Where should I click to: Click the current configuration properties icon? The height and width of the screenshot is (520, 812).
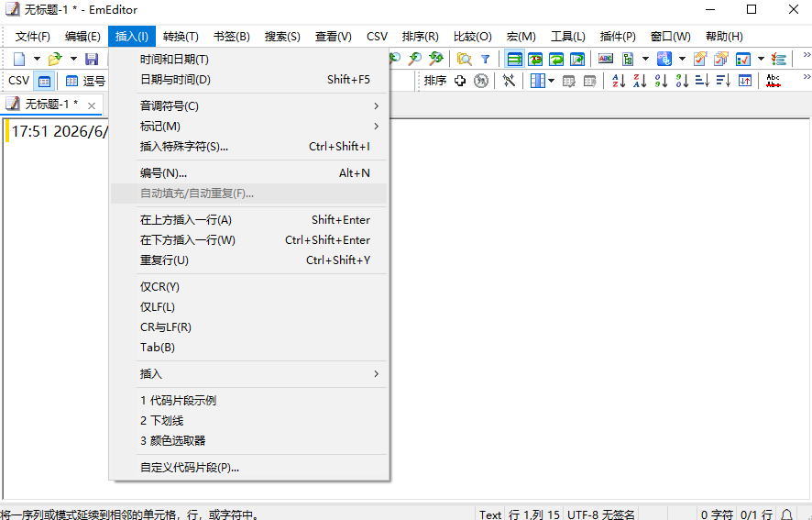click(700, 59)
